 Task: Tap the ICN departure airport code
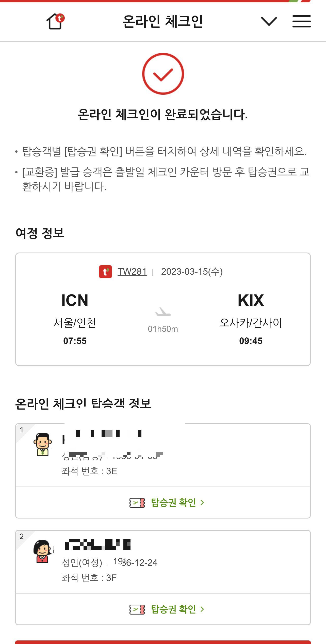tap(75, 300)
